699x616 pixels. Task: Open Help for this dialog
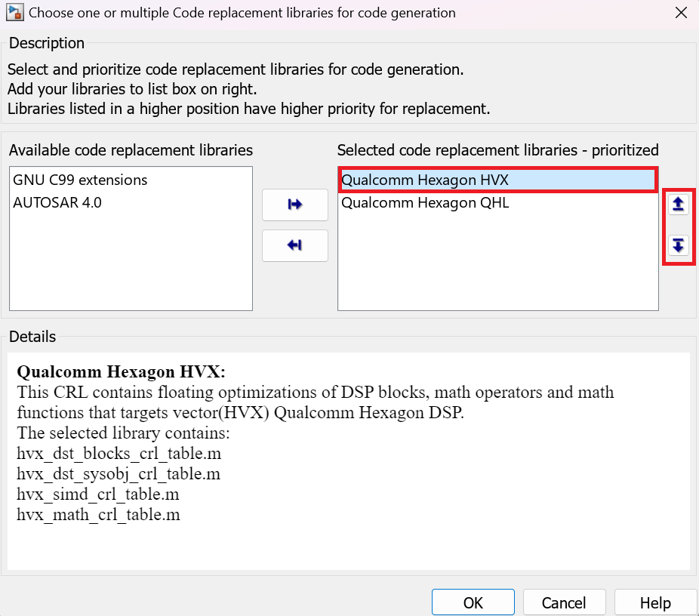654,602
